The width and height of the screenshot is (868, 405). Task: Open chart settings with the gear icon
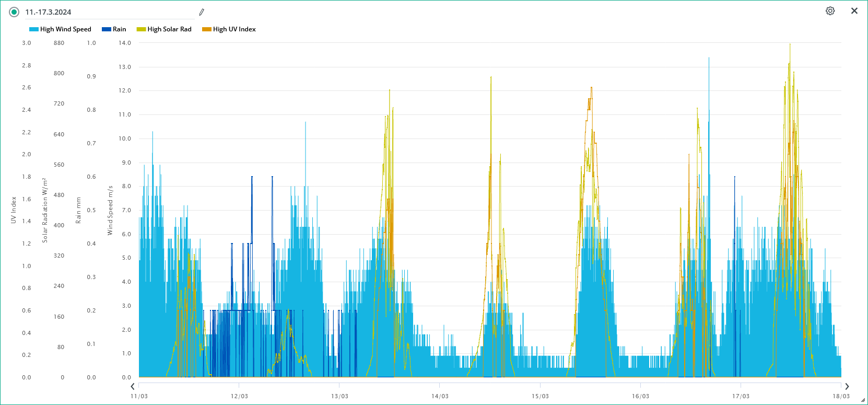(830, 11)
